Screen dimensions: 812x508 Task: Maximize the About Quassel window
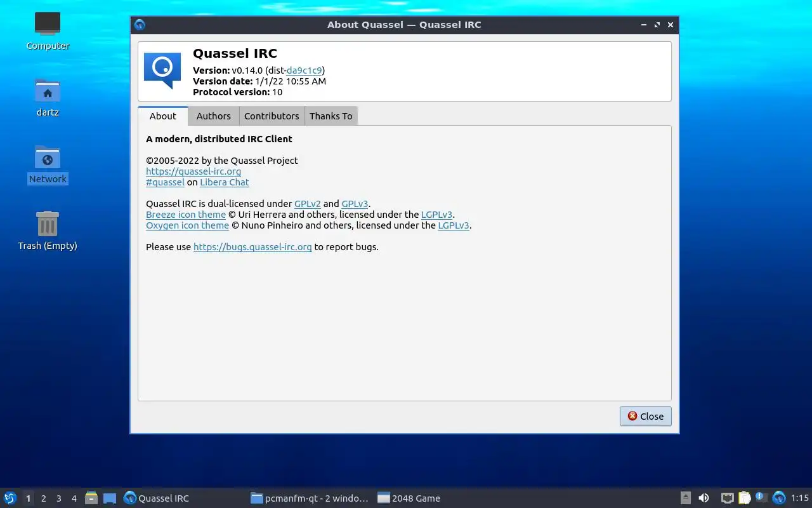657,25
